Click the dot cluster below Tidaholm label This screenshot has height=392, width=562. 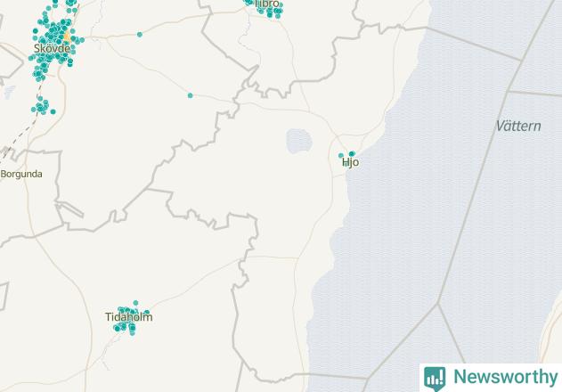[125, 328]
